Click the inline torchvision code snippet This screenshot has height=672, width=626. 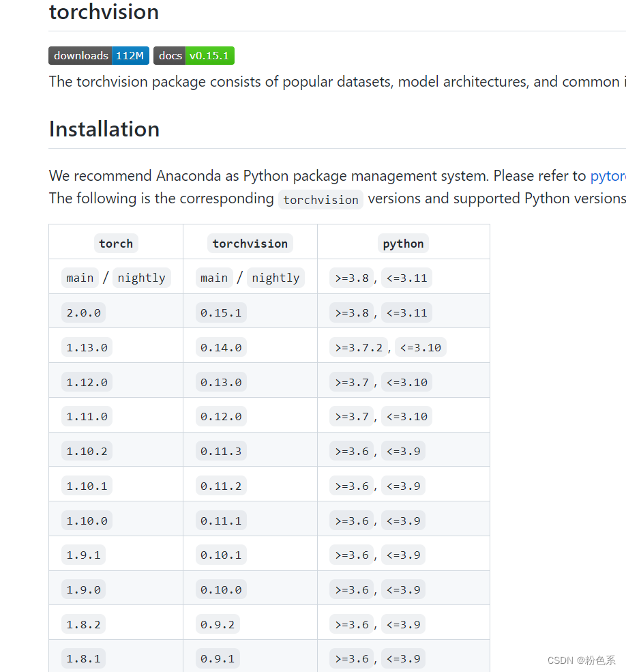pos(321,199)
